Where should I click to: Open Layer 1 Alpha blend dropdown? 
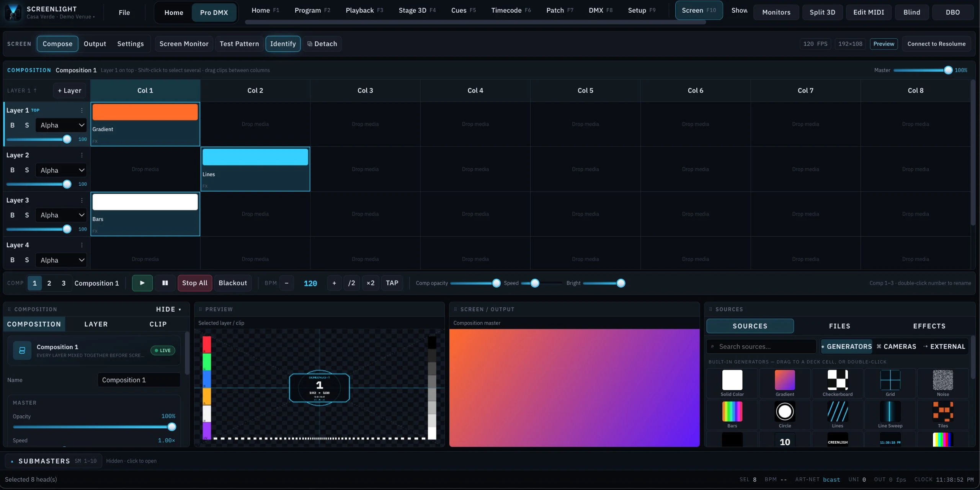[x=61, y=125]
